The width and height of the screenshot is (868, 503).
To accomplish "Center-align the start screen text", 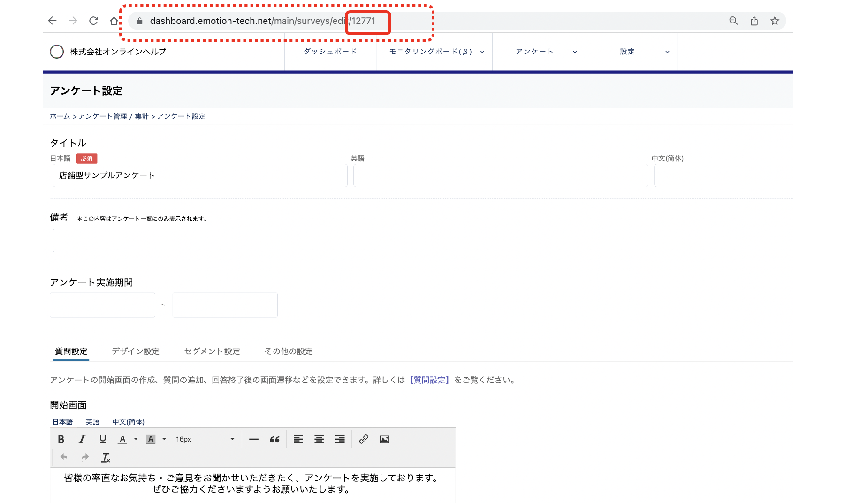I will coord(319,439).
